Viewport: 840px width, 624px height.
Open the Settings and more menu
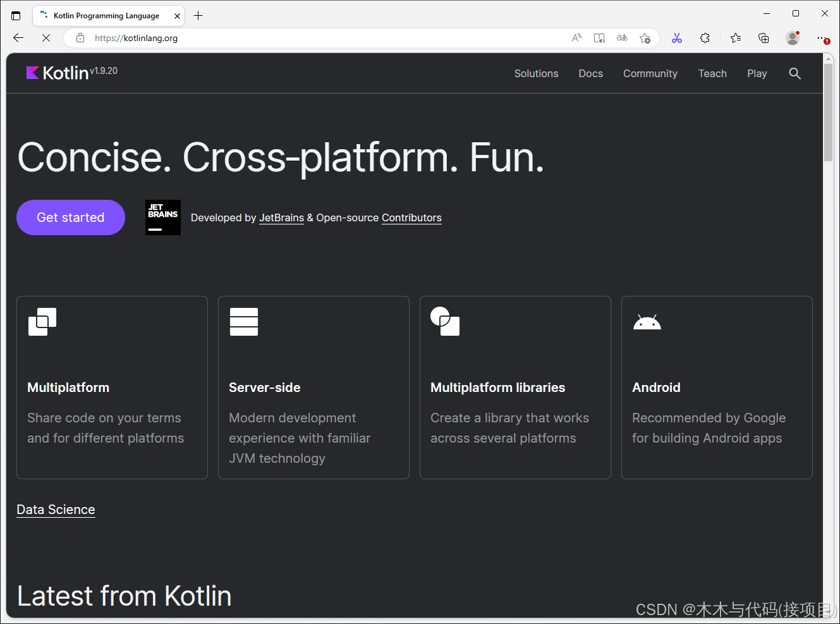[822, 38]
